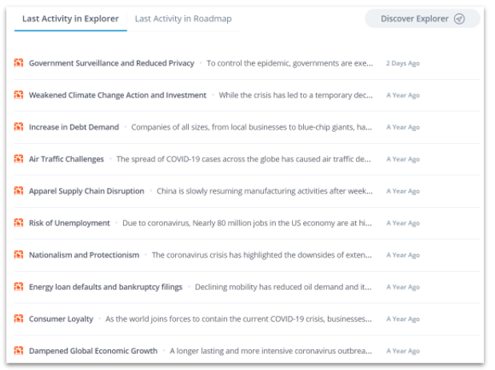Click orange icon next to Risk of Unemployment
This screenshot has height=370, width=495.
point(19,223)
